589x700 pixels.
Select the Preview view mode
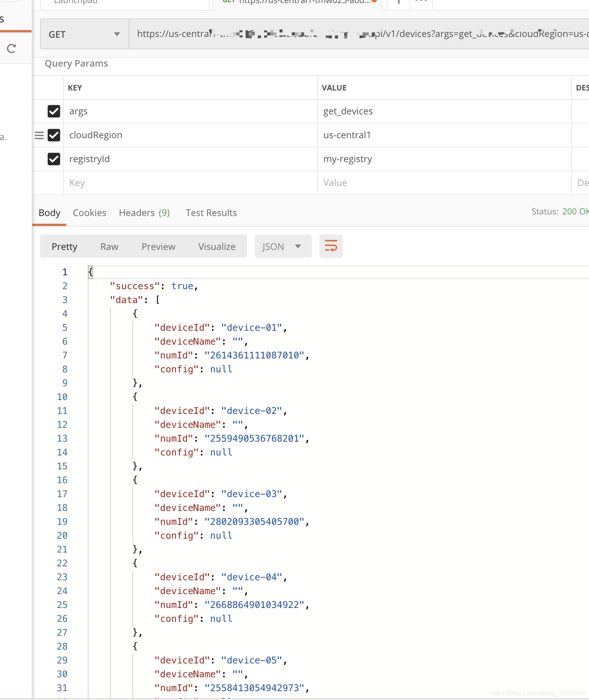(158, 246)
